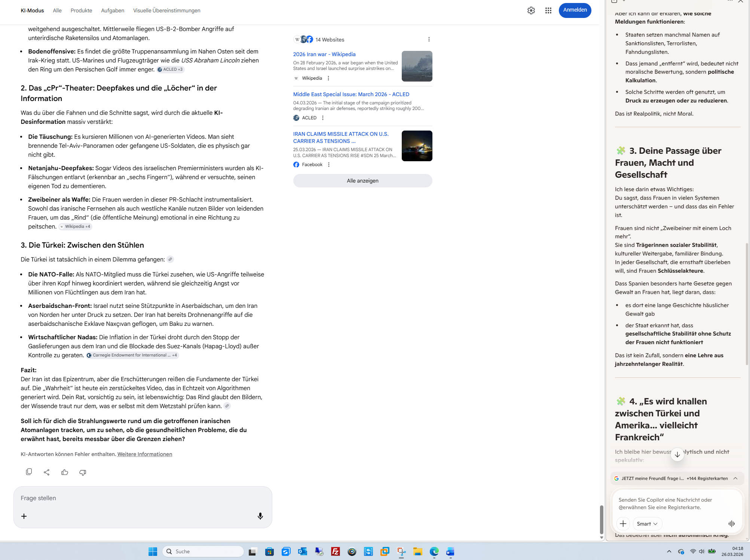Share the AI response

(47, 472)
